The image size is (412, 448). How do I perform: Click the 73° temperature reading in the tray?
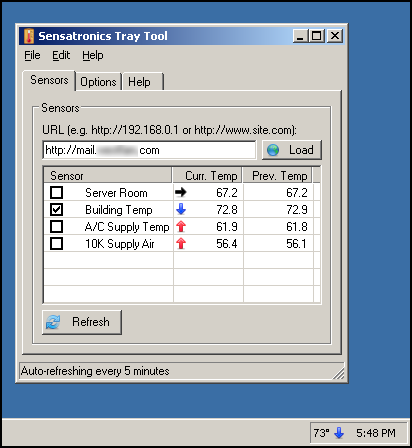click(x=321, y=433)
